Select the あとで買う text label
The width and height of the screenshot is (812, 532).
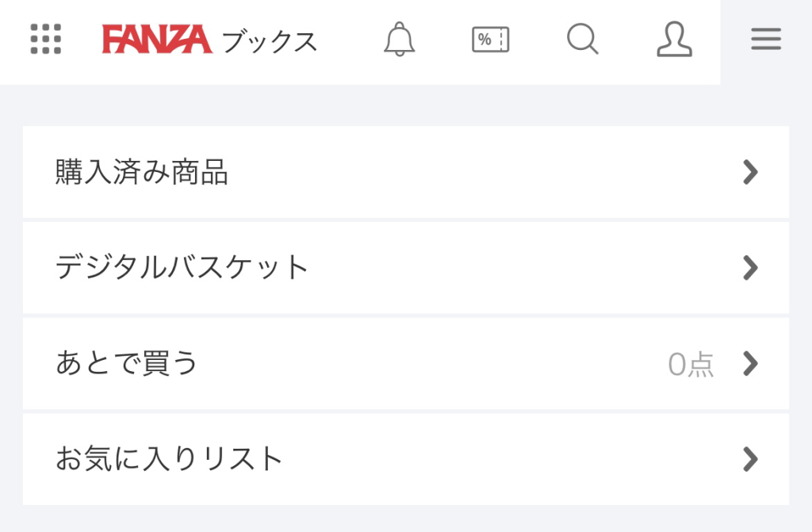127,363
